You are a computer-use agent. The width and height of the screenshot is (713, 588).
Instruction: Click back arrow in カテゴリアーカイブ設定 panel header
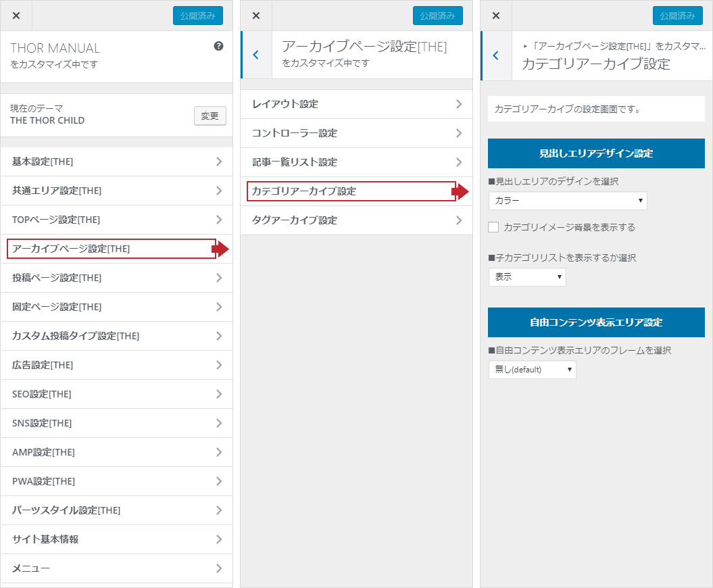tap(495, 55)
